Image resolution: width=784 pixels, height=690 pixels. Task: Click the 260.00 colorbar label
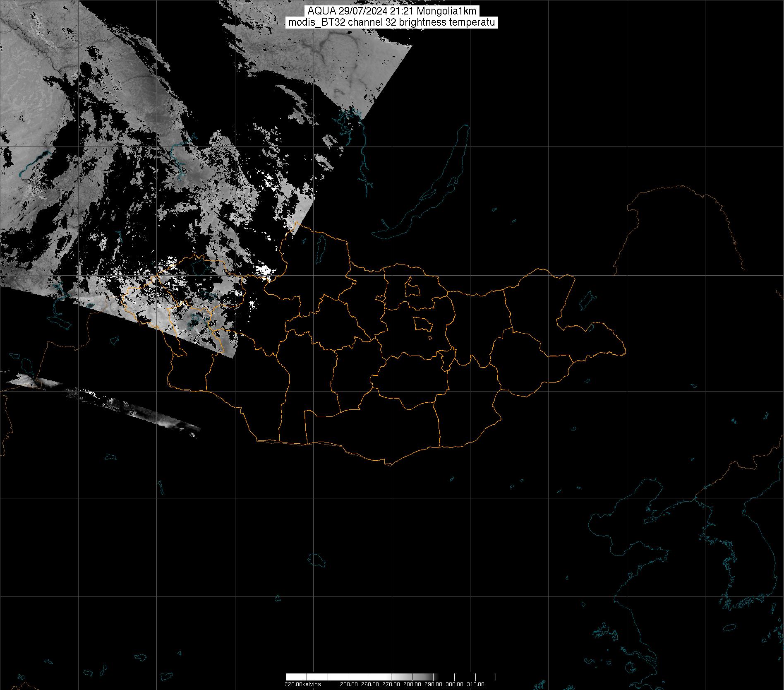pos(370,684)
